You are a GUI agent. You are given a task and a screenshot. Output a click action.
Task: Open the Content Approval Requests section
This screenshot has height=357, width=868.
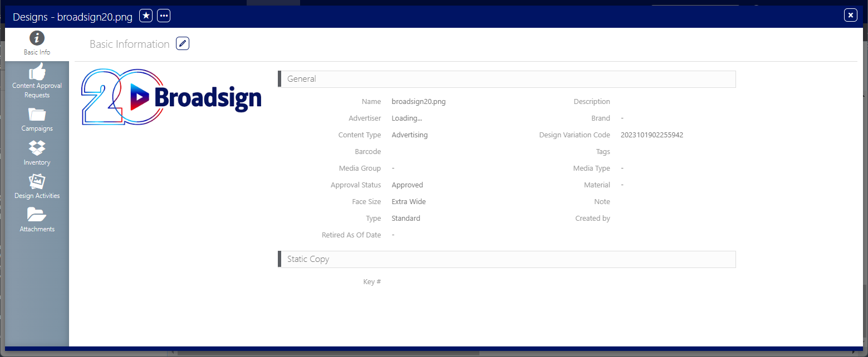point(37,81)
